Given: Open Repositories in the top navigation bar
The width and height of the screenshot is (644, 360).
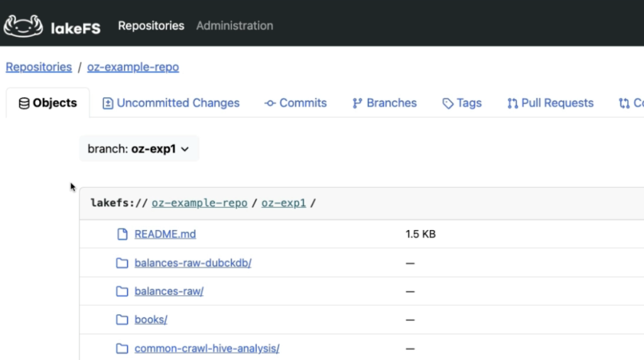Looking at the screenshot, I should [151, 26].
